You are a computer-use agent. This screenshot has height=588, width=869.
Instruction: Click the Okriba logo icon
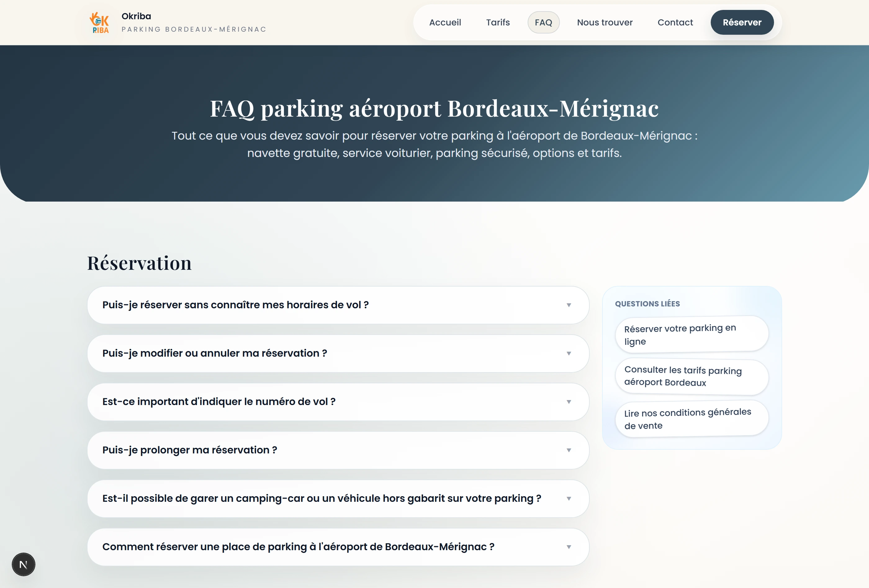99,22
